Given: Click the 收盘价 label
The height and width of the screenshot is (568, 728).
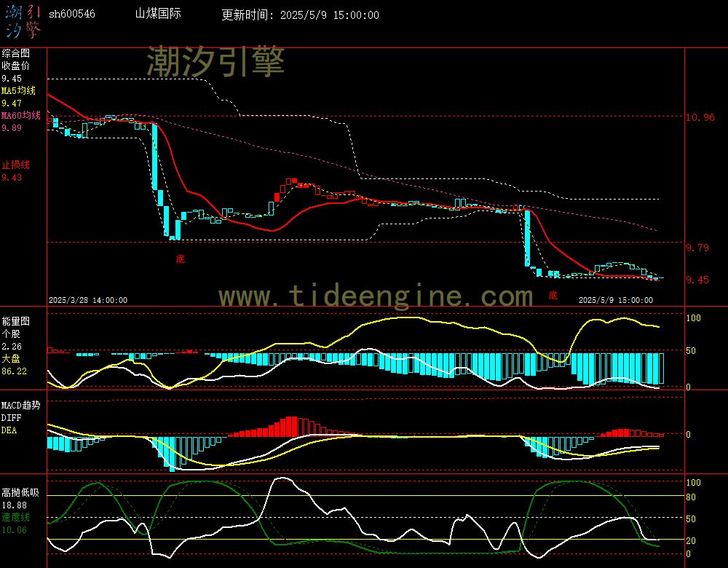Looking at the screenshot, I should coord(16,66).
